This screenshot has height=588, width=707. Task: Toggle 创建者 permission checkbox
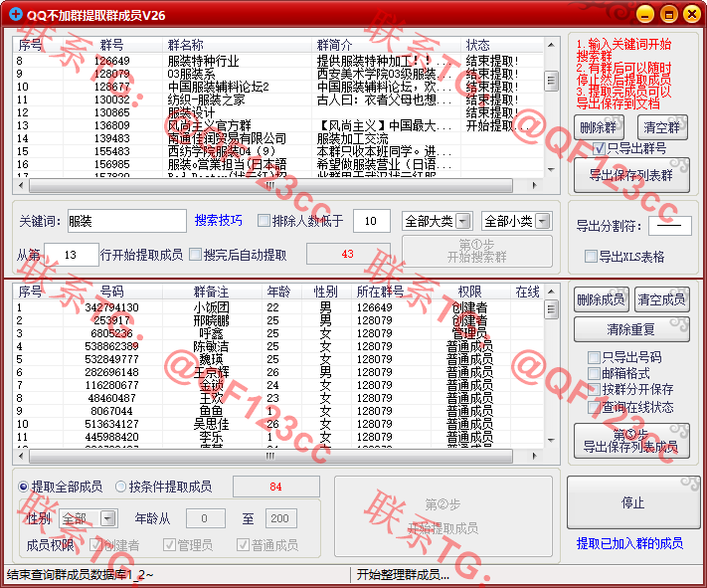tap(95, 545)
